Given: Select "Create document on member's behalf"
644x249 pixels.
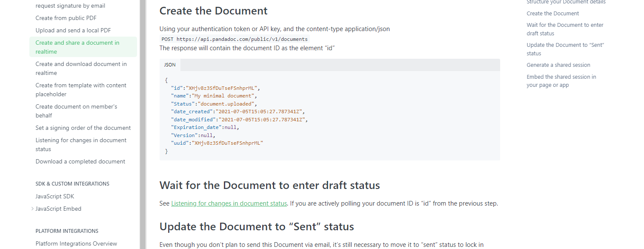Looking at the screenshot, I should point(77,111).
